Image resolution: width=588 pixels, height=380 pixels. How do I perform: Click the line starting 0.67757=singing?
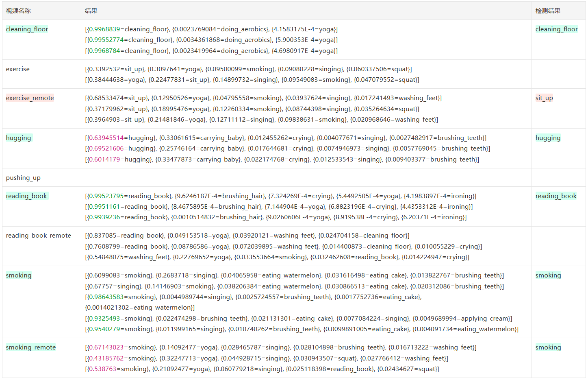[294, 286]
